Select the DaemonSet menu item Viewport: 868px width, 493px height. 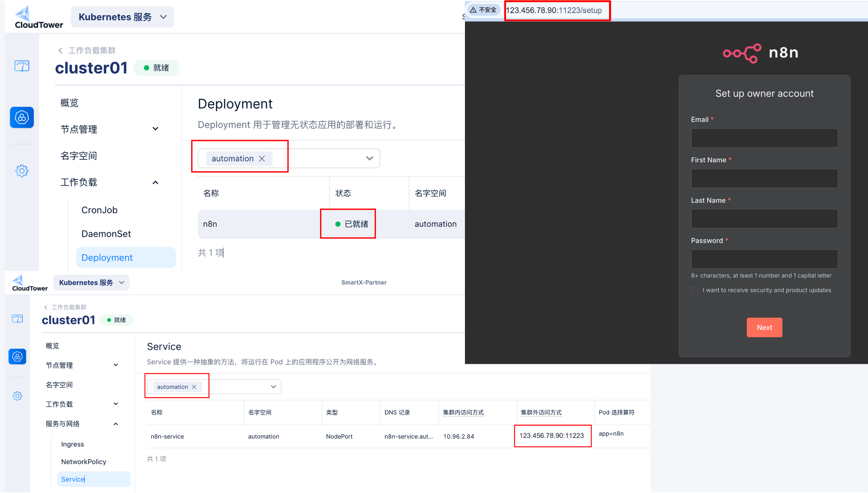(x=106, y=234)
